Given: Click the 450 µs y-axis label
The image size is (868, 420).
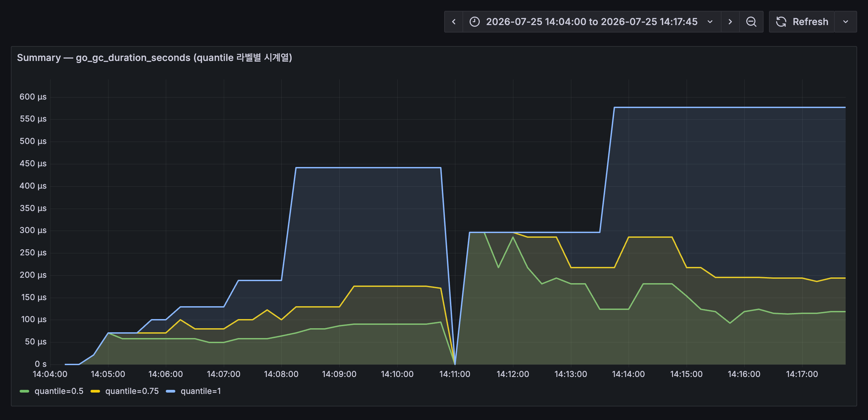Looking at the screenshot, I should pyautogui.click(x=33, y=164).
